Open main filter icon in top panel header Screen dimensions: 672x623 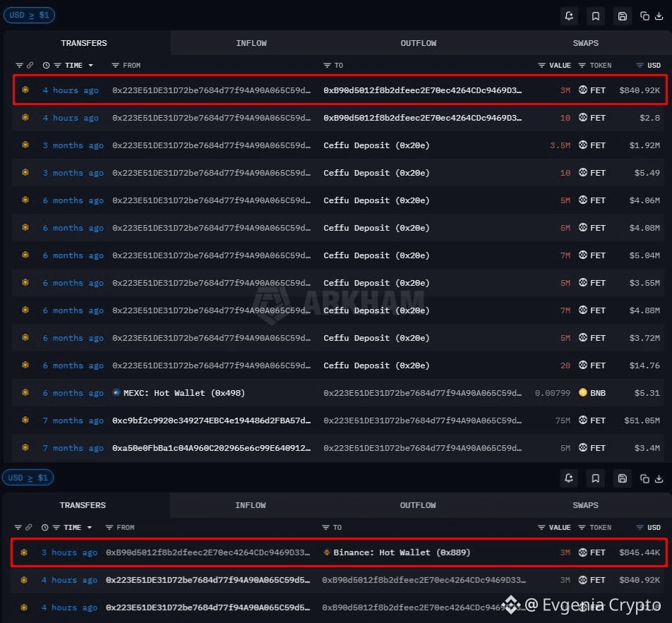coord(19,65)
